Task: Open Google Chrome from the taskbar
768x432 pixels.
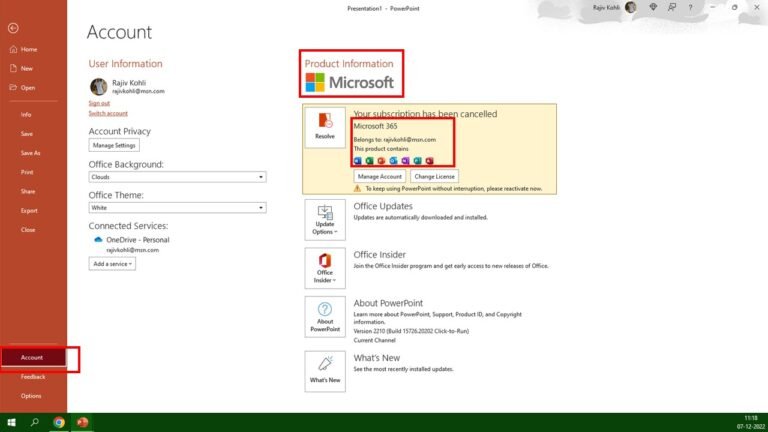Action: click(x=59, y=422)
